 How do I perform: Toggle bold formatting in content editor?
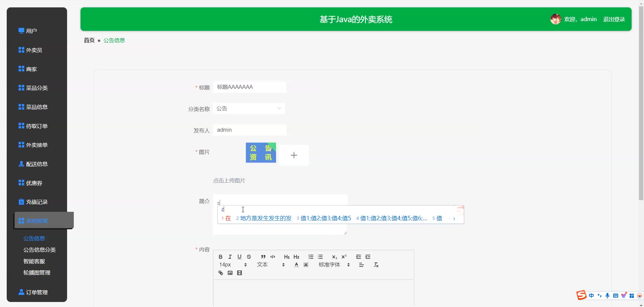click(x=220, y=257)
